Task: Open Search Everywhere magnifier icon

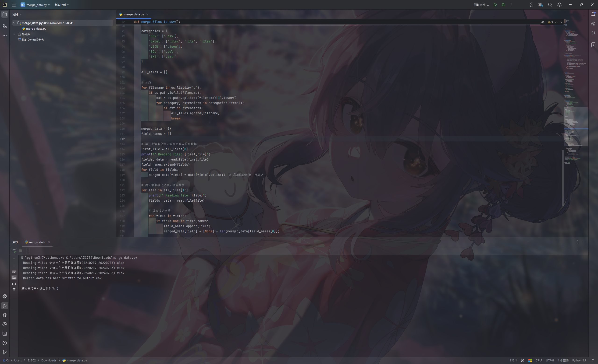Action: coord(550,5)
